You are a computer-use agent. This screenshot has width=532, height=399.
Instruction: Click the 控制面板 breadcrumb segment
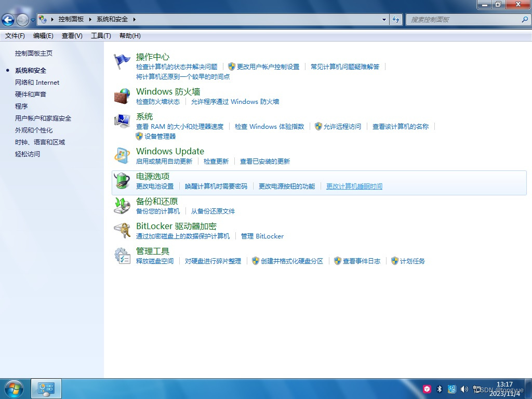pos(71,19)
